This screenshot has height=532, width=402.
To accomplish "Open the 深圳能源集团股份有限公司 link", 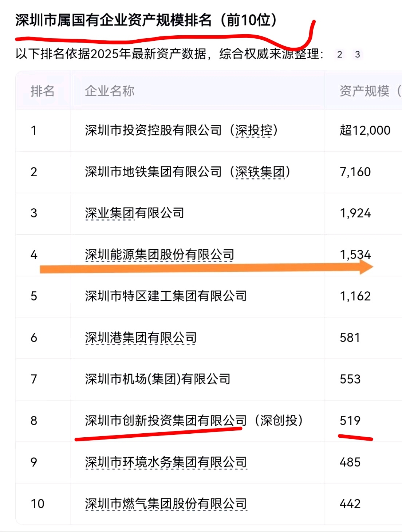I will (x=159, y=255).
